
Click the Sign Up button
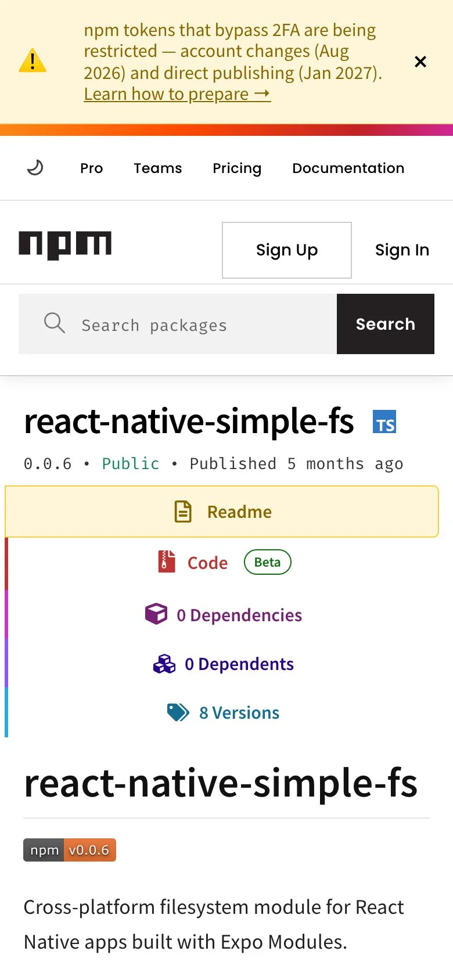pos(287,250)
